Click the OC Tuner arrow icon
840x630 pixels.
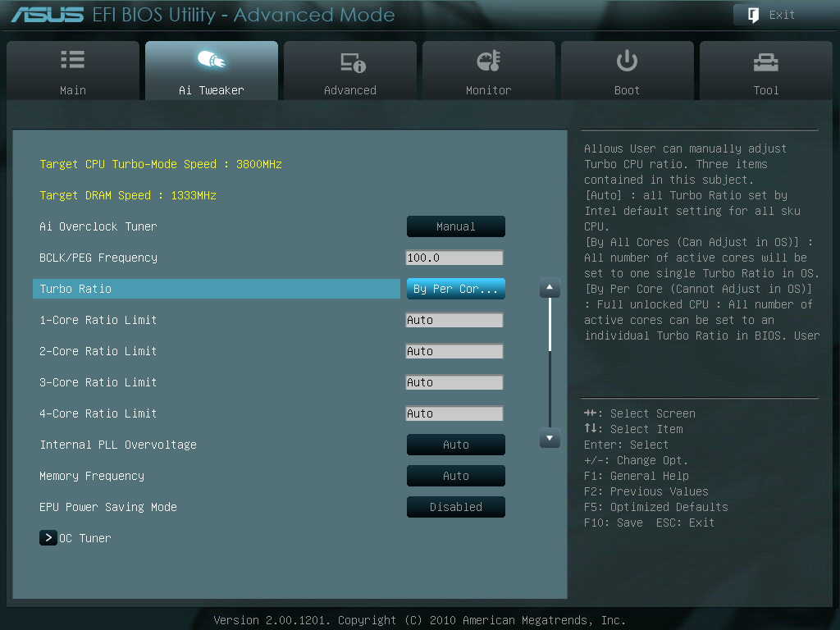[48, 537]
